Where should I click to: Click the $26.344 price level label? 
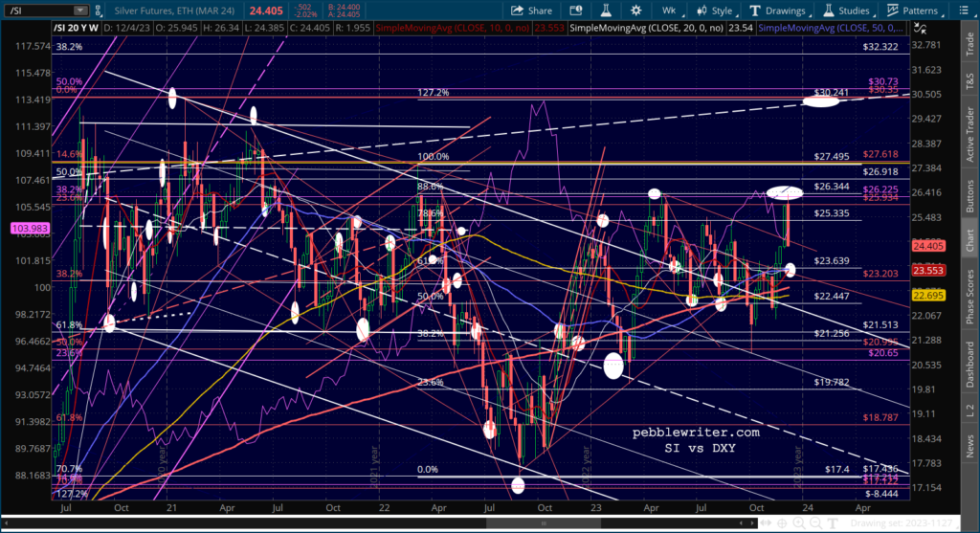click(x=832, y=187)
